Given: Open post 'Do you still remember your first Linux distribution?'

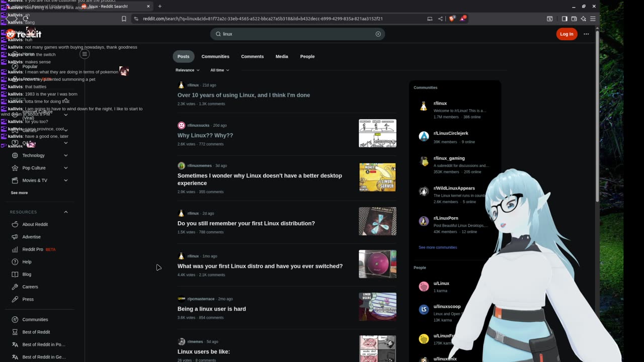Looking at the screenshot, I should pyautogui.click(x=246, y=223).
